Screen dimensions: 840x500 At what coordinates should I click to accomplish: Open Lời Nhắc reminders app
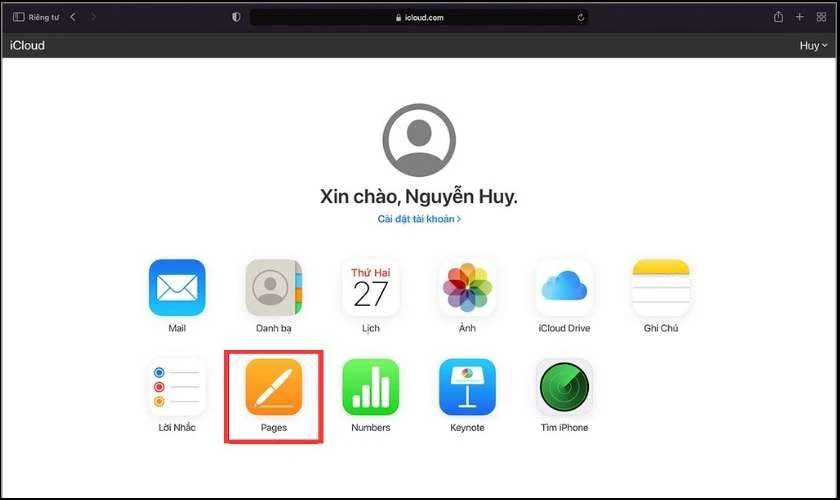[x=177, y=387]
